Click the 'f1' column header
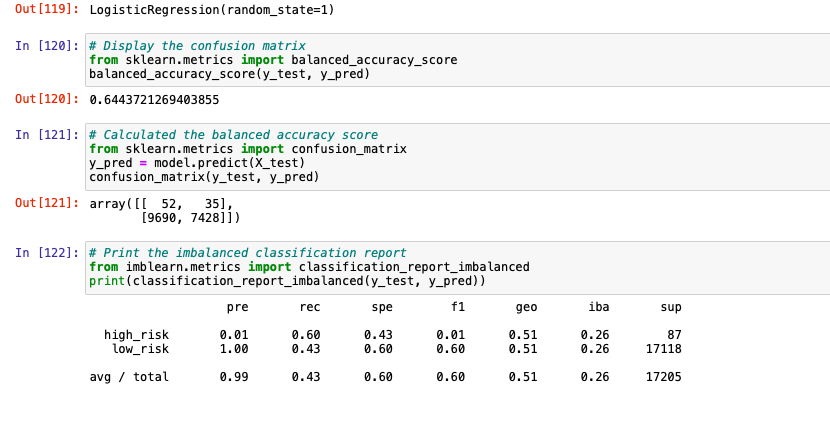The height and width of the screenshot is (432, 830). coord(457,307)
